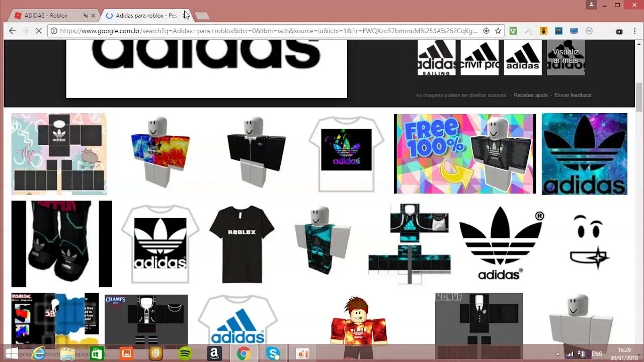Open the Windows Store taskbar icon
The width and height of the screenshot is (644, 362).
[97, 353]
